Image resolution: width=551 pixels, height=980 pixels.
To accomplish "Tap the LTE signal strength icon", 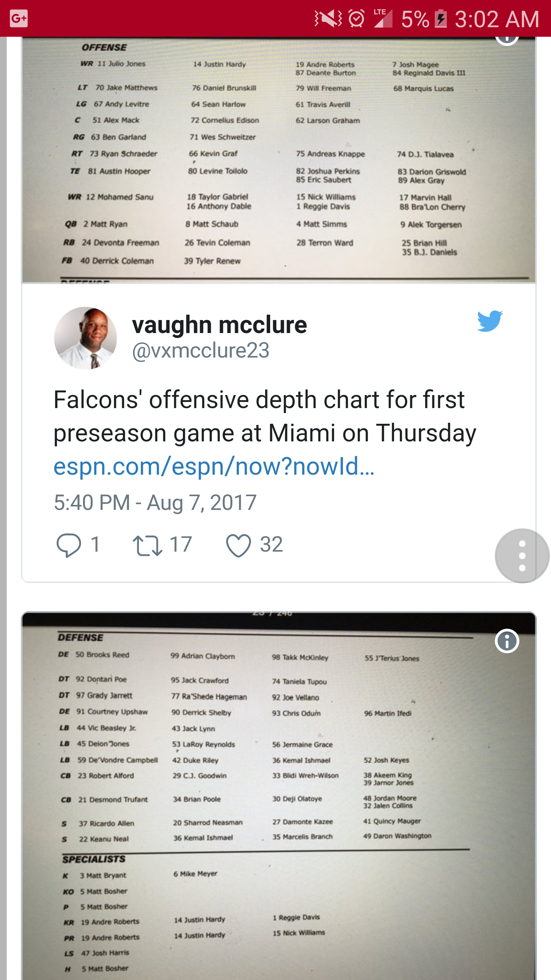I will tap(383, 18).
